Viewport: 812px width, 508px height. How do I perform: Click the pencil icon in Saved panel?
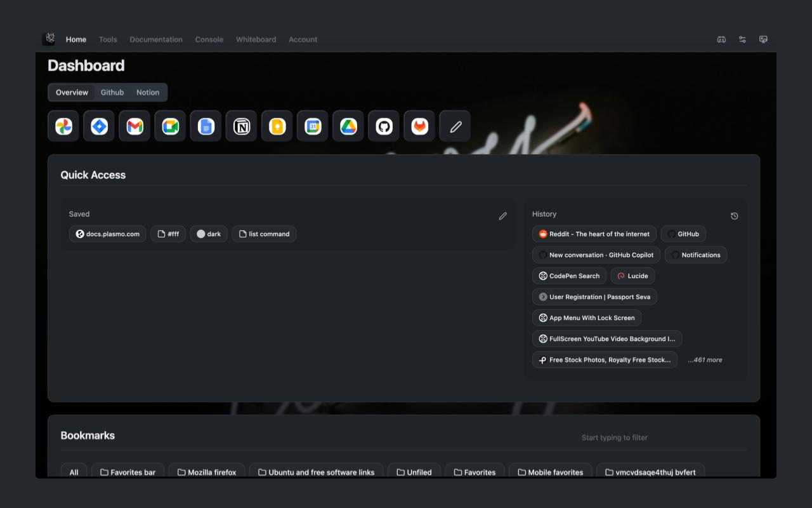tap(503, 216)
